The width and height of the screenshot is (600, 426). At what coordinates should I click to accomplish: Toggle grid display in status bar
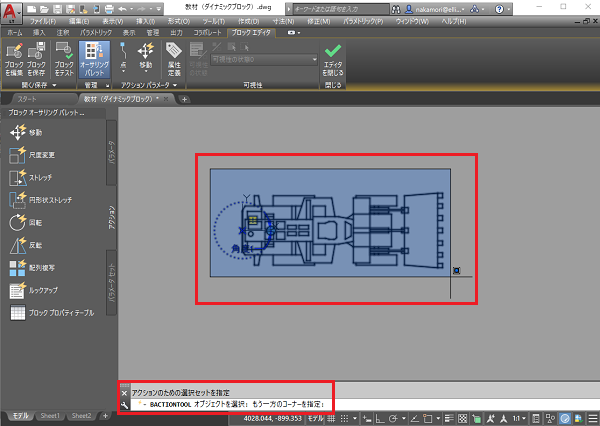point(331,418)
